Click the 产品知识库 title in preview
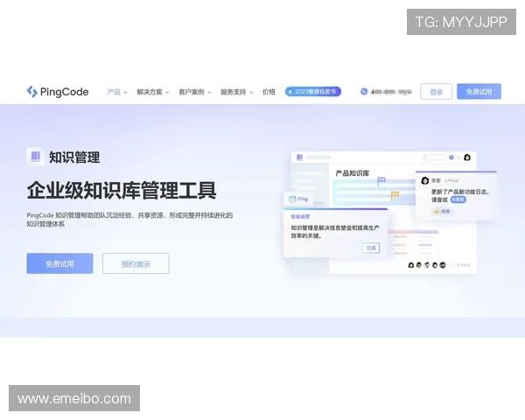The width and height of the screenshot is (525, 420). click(x=353, y=173)
